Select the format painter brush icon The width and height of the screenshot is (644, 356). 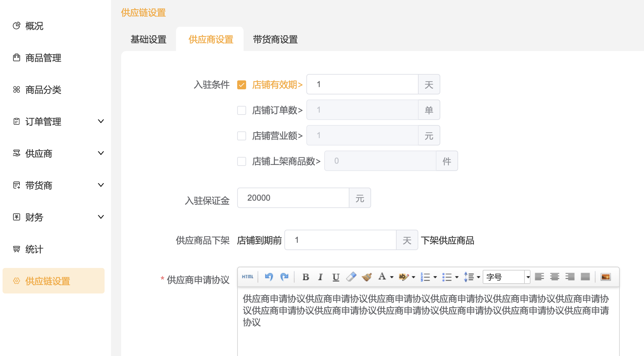367,277
